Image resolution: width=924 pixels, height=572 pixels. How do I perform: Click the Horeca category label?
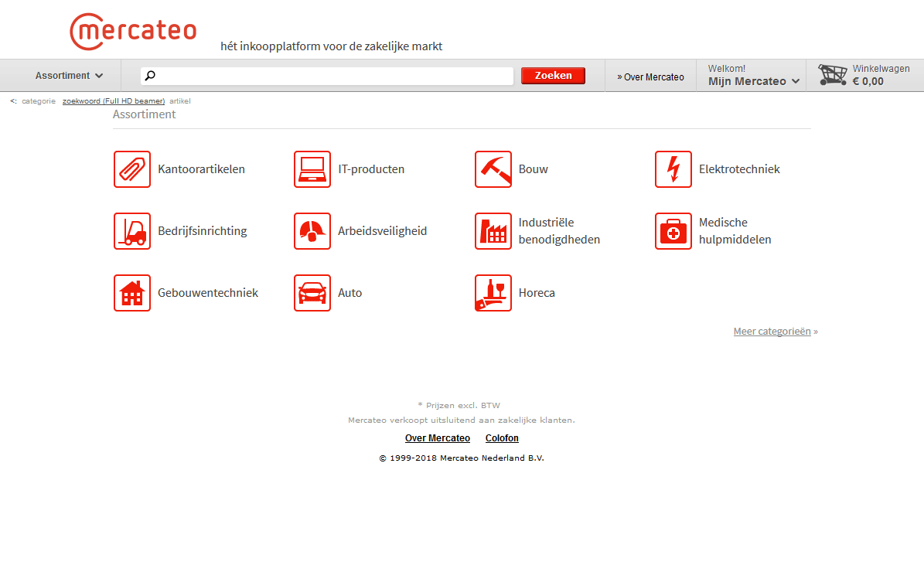(x=537, y=293)
